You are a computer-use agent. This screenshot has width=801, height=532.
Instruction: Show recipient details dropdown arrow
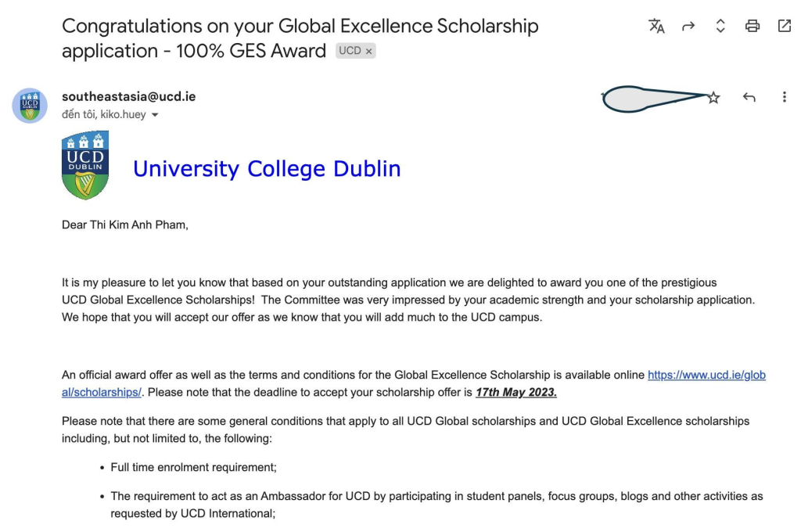pyautogui.click(x=155, y=115)
